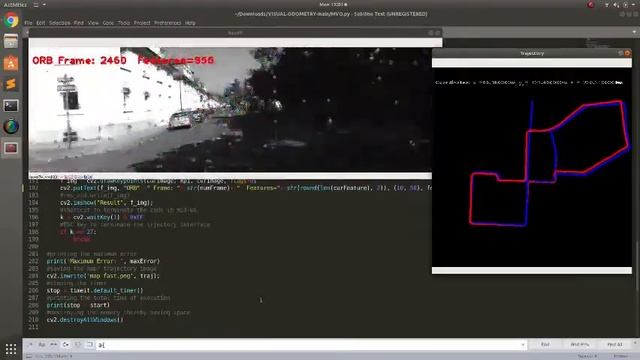Change indentation via Spaces setting
Image resolution: width=640 pixels, height=360 pixels.
588,356
